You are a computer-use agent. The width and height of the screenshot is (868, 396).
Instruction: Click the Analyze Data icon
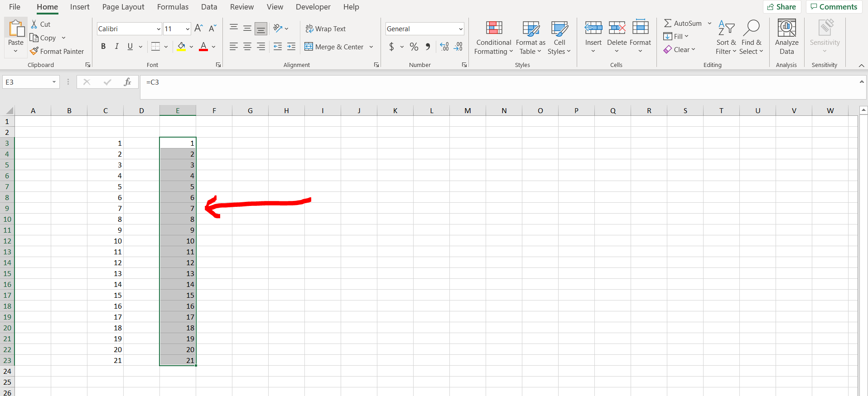(x=787, y=28)
